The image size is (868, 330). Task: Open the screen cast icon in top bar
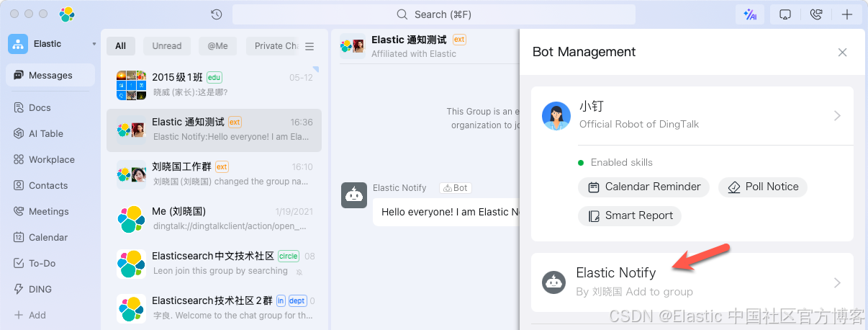786,14
